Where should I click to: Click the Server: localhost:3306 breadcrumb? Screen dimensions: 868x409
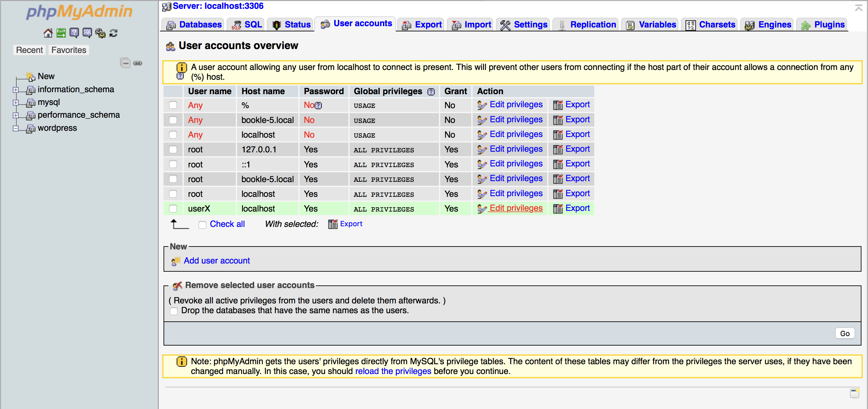pyautogui.click(x=218, y=6)
